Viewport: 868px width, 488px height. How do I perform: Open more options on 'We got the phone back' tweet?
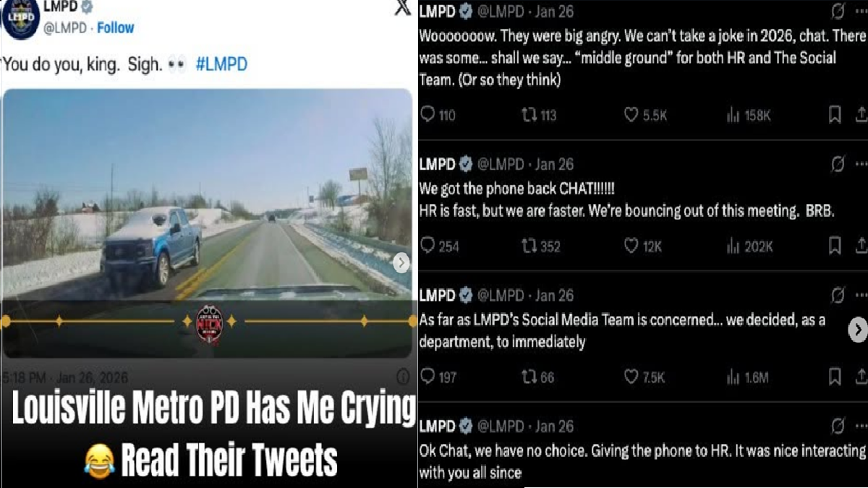860,164
